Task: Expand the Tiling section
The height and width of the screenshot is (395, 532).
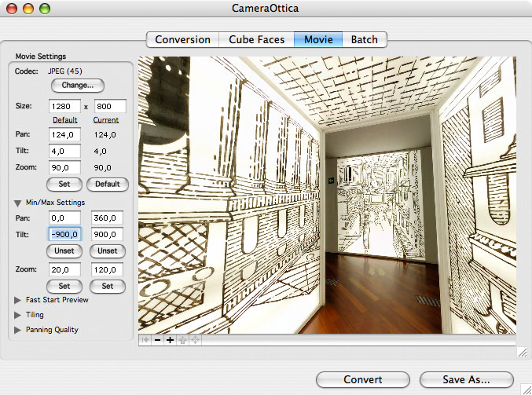Action: (17, 315)
